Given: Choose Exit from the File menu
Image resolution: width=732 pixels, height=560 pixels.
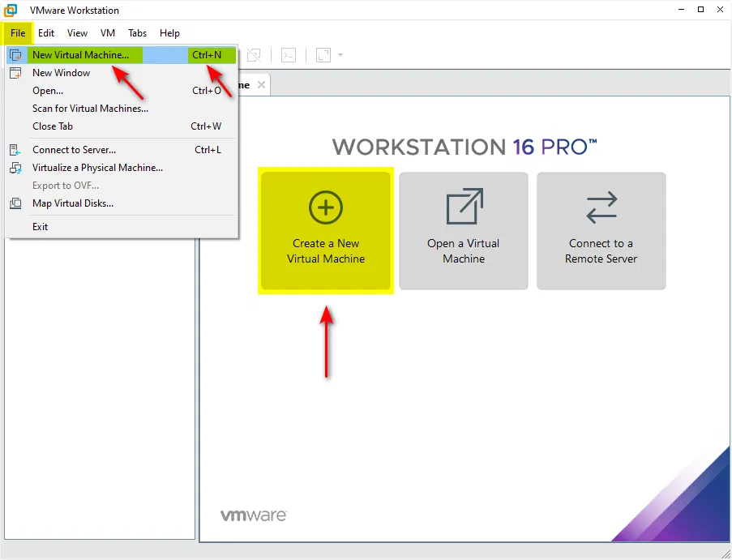Looking at the screenshot, I should point(122,227).
